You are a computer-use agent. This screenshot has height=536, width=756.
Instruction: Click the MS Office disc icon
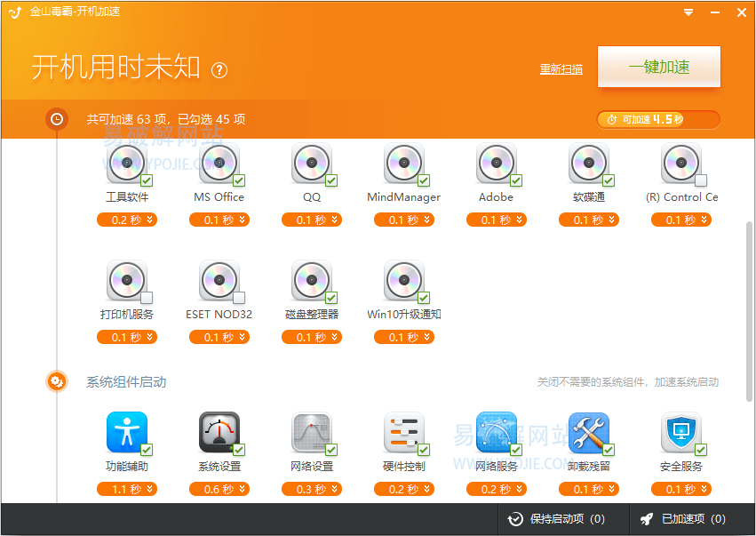point(219,163)
